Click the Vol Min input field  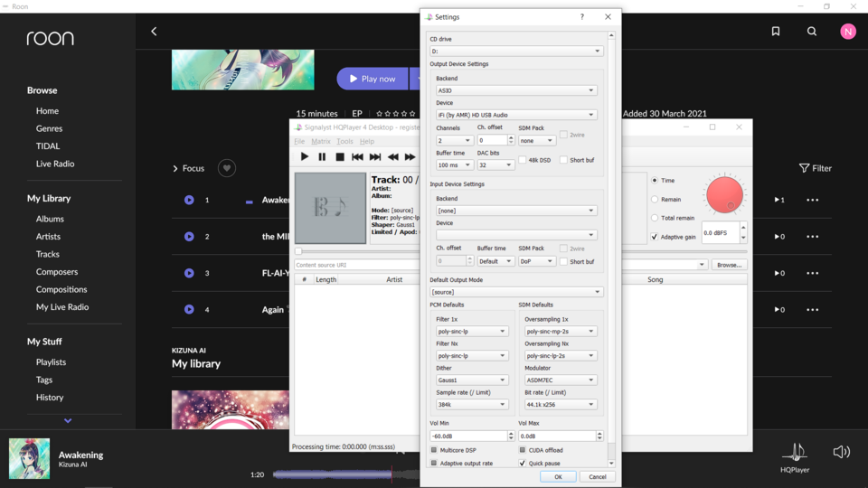(x=468, y=436)
